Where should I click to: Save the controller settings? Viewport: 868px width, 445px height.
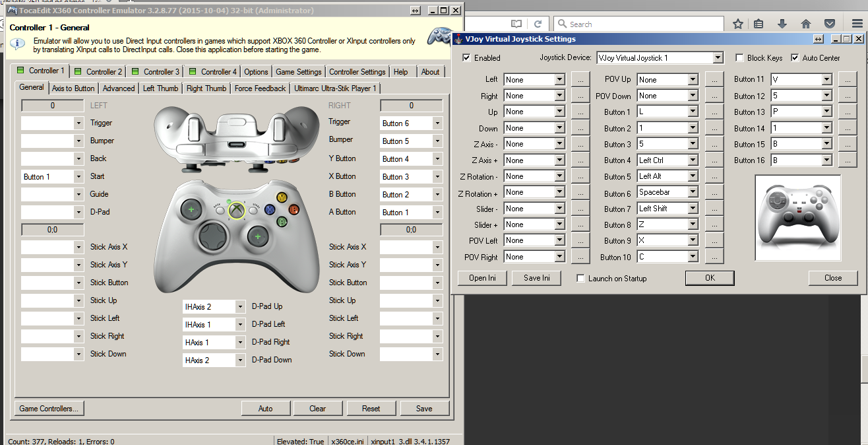[x=424, y=409]
